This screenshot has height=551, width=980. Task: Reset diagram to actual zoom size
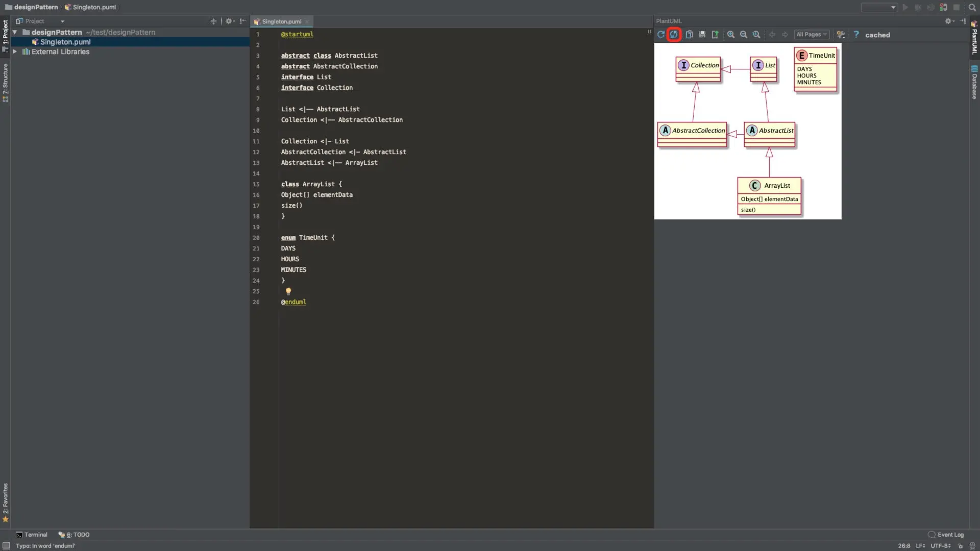(x=756, y=35)
